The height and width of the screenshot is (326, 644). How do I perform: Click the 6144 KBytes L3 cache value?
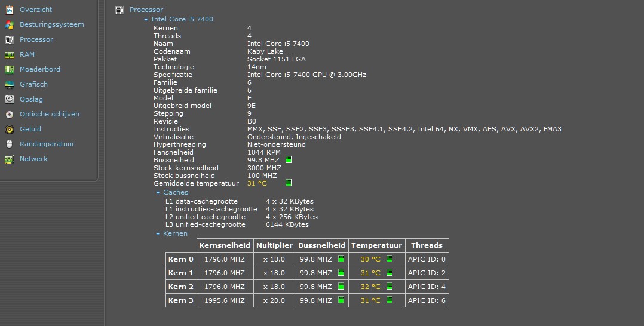pyautogui.click(x=287, y=225)
